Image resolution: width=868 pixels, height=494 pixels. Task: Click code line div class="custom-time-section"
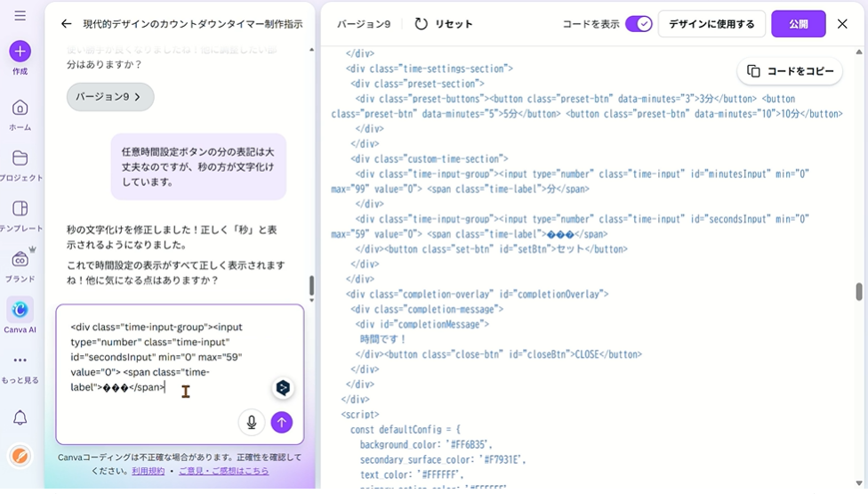(x=429, y=159)
